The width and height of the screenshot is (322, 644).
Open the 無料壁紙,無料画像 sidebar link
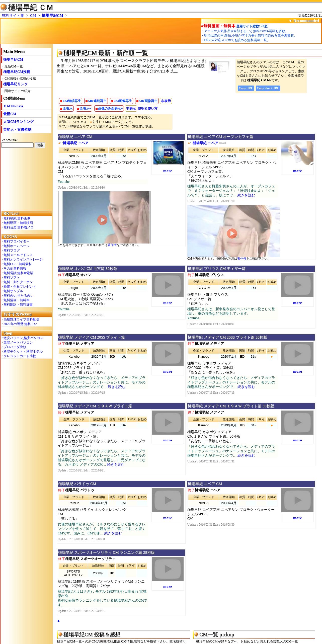click(x=17, y=218)
